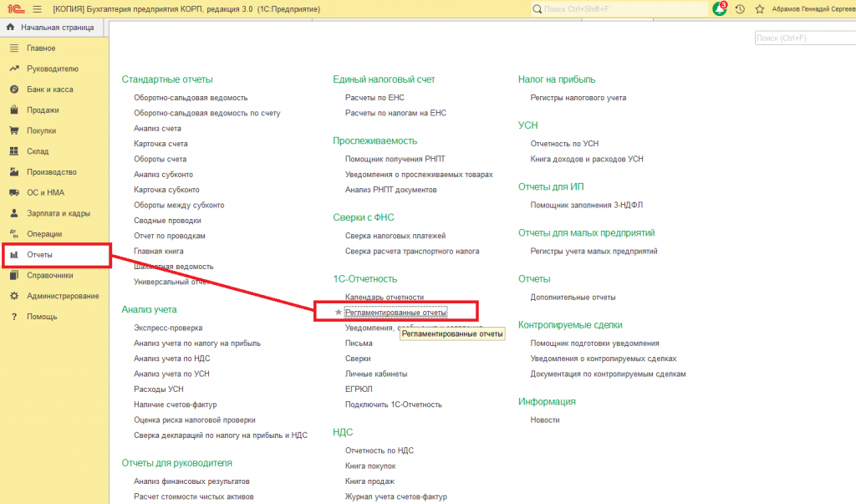This screenshot has width=856, height=504.
Task: Open Дополнительные отчеты link
Action: tap(573, 297)
